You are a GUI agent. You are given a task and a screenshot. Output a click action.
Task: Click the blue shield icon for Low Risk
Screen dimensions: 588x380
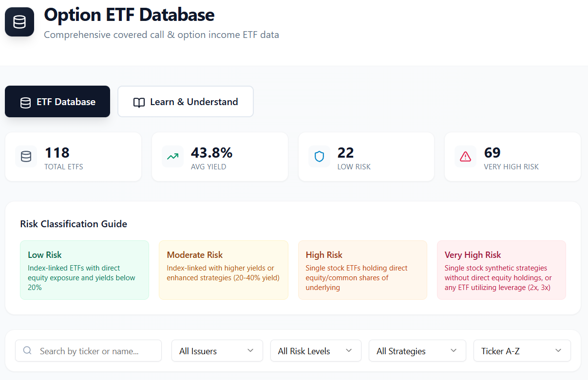319,157
